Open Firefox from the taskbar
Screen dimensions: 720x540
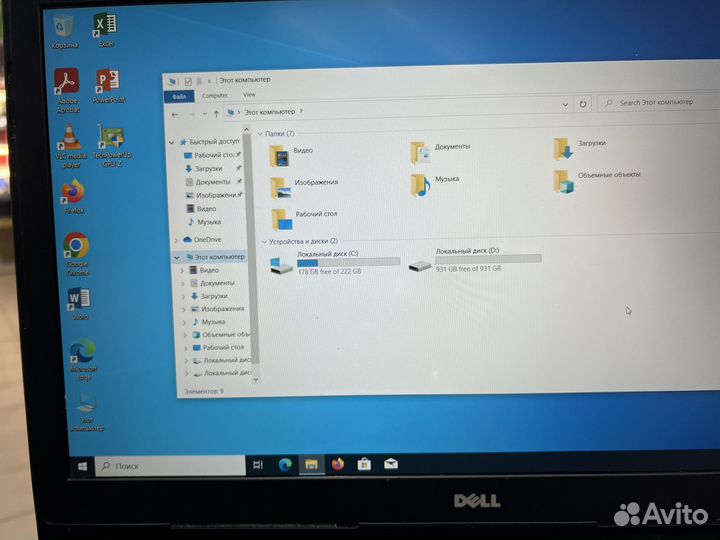point(338,464)
